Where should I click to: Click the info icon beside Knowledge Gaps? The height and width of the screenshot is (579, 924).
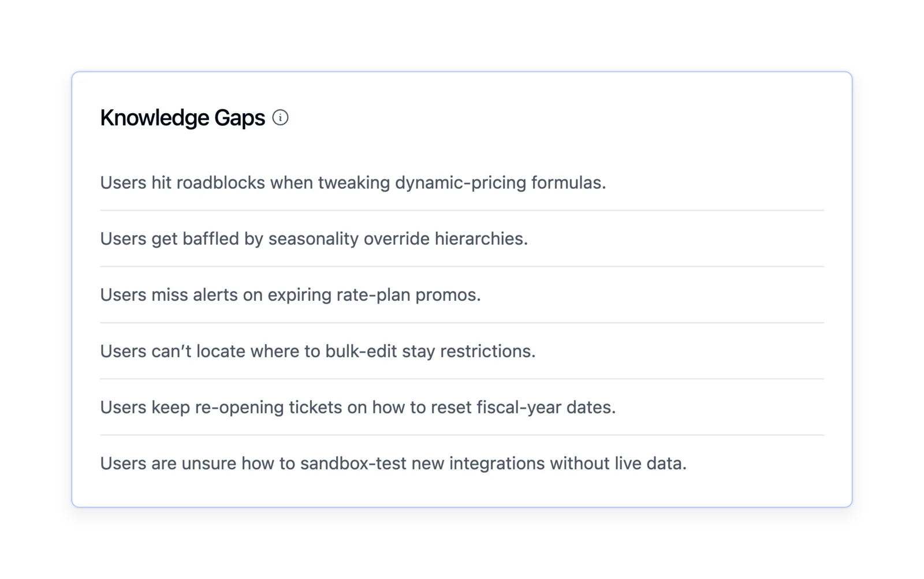(280, 118)
